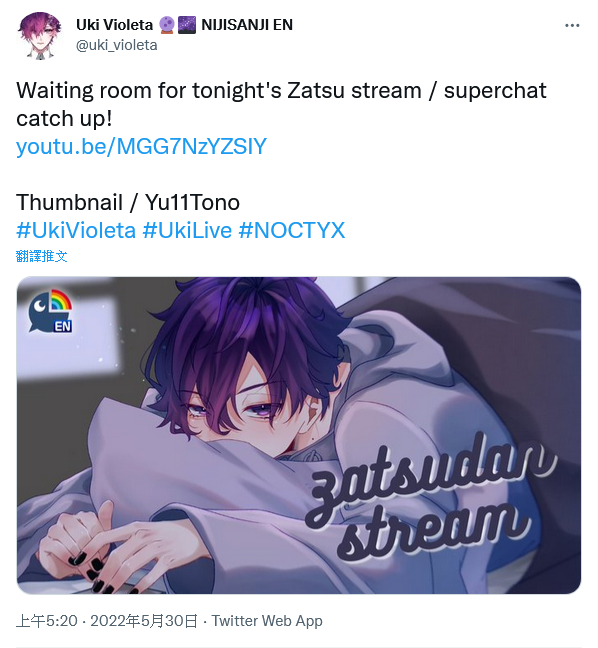Open the #UkiLive hashtag

click(187, 230)
